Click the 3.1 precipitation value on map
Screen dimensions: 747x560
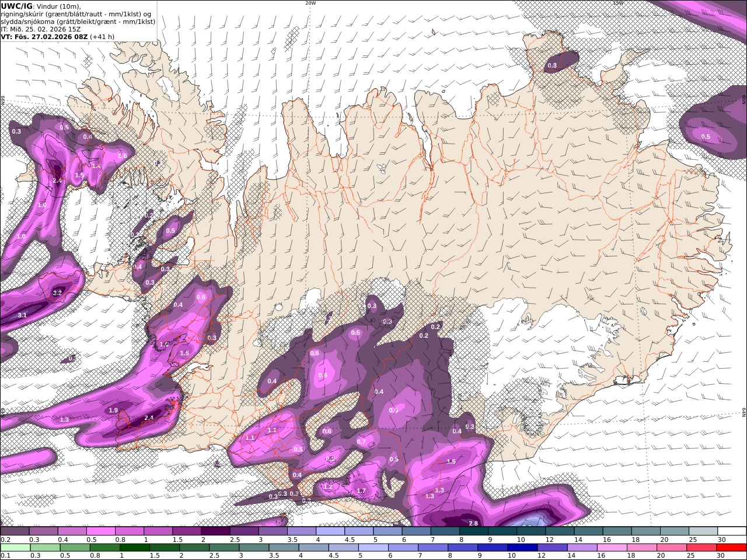coord(22,315)
